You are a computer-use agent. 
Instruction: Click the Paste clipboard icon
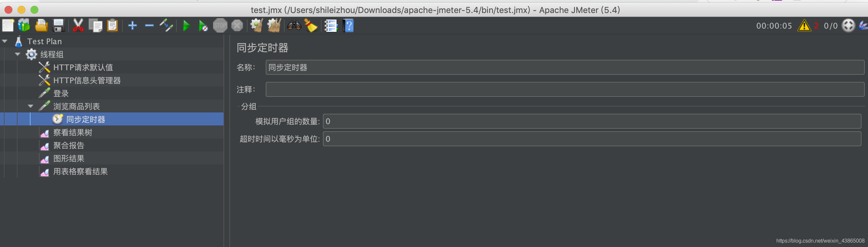[112, 26]
